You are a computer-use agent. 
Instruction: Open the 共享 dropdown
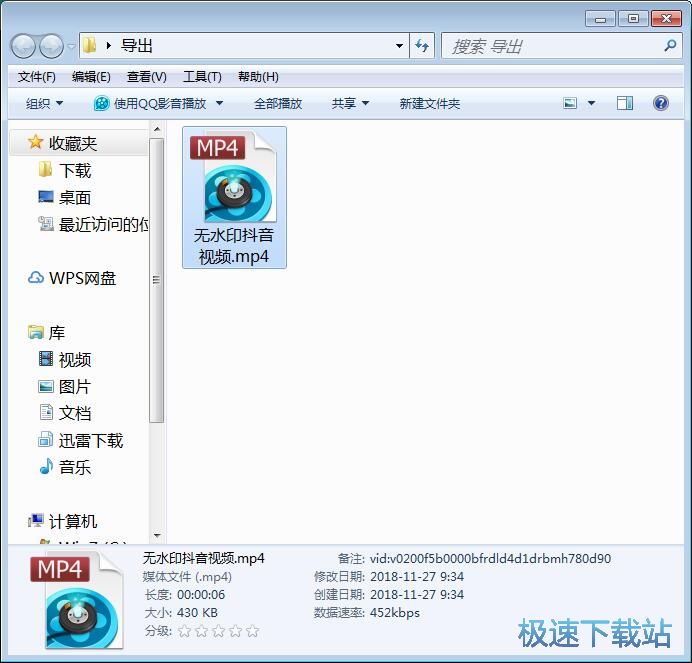point(350,104)
